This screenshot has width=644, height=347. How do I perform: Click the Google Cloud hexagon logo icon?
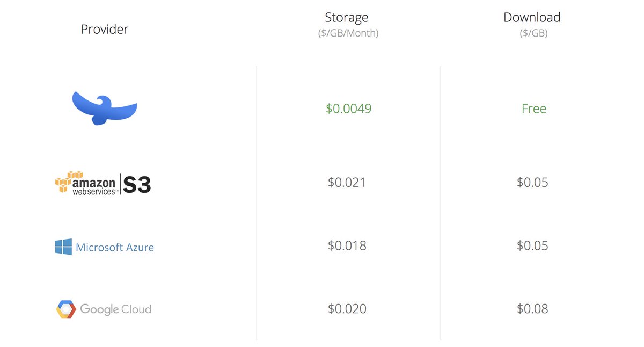pos(66,309)
